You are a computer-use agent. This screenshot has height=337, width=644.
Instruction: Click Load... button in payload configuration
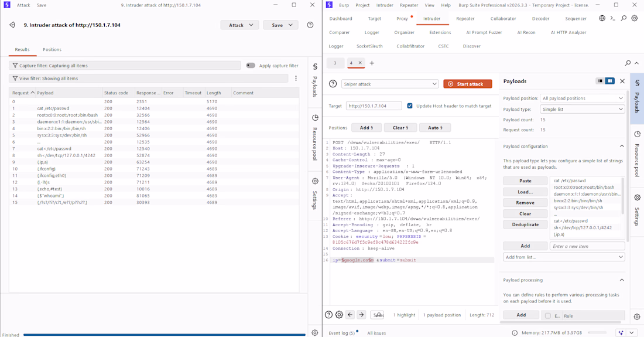pyautogui.click(x=525, y=192)
